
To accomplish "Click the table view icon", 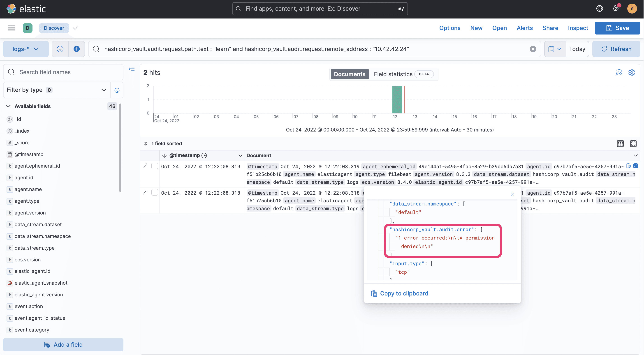I will coord(620,143).
